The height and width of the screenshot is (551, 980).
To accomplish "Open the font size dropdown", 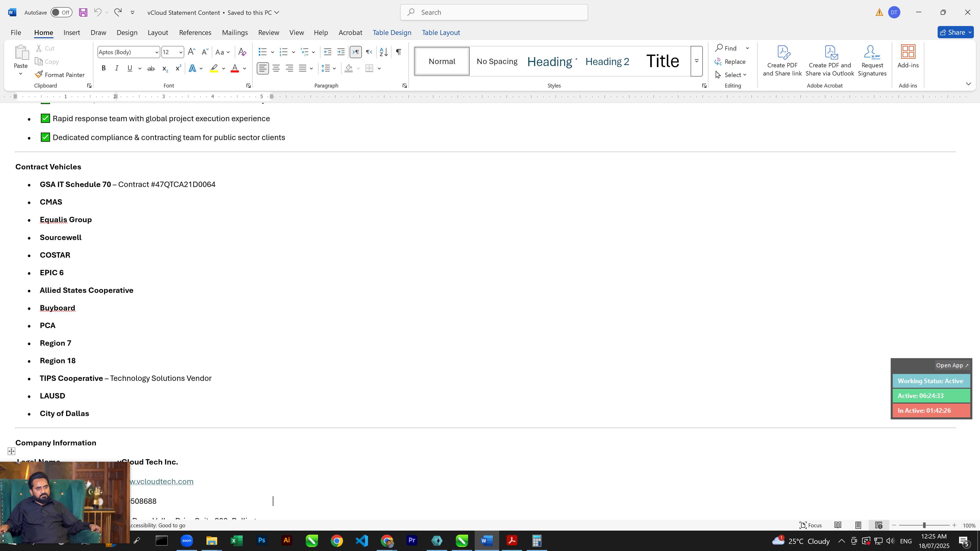I will tap(181, 52).
